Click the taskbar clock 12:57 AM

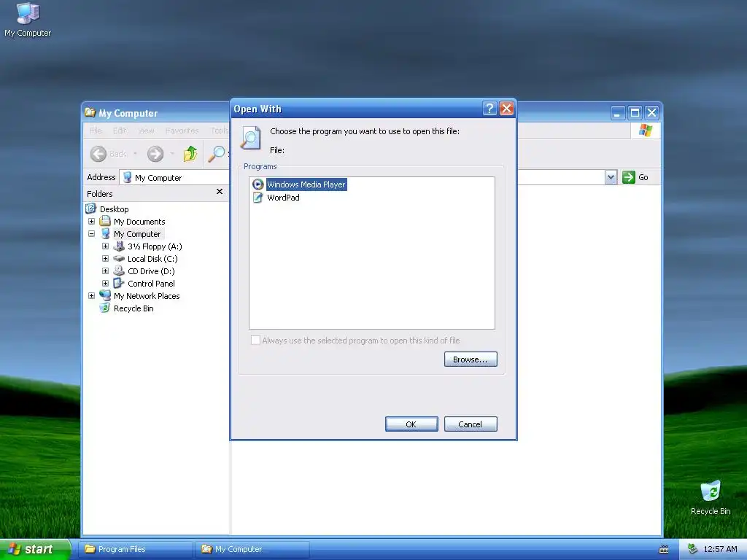(x=720, y=549)
